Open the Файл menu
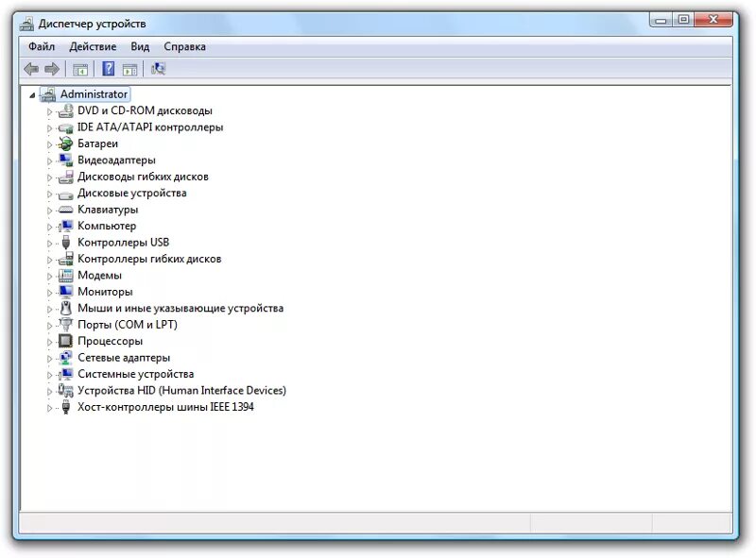 (42, 47)
